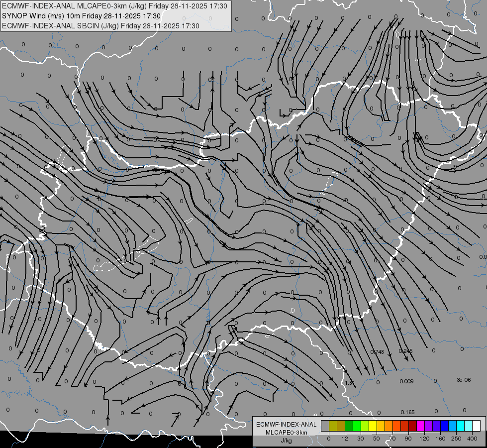Click the legend scale value 400

[x=472, y=439]
